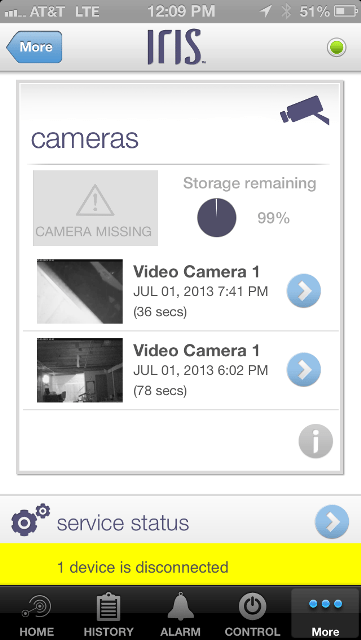Open the 6:02 PM video arrow
The height and width of the screenshot is (640, 361).
click(303, 369)
